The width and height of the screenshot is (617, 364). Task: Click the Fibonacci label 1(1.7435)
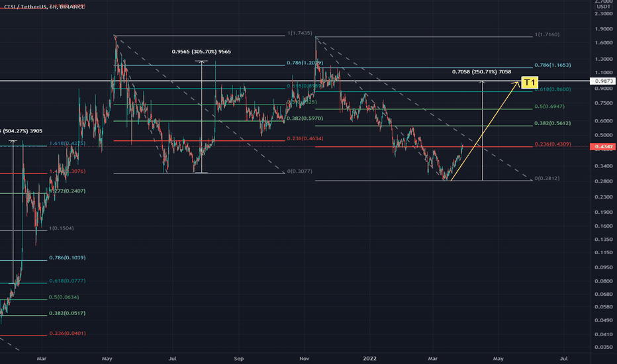click(x=299, y=33)
